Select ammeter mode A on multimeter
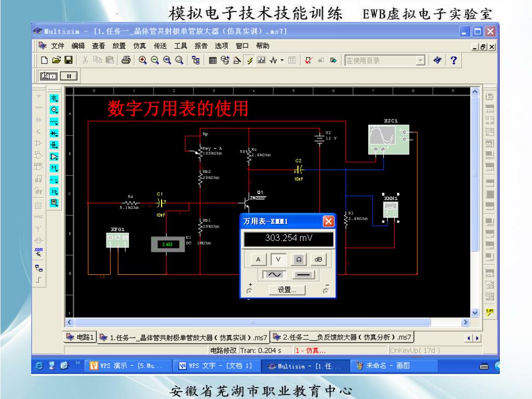Image resolution: width=532 pixels, height=399 pixels. point(258,260)
